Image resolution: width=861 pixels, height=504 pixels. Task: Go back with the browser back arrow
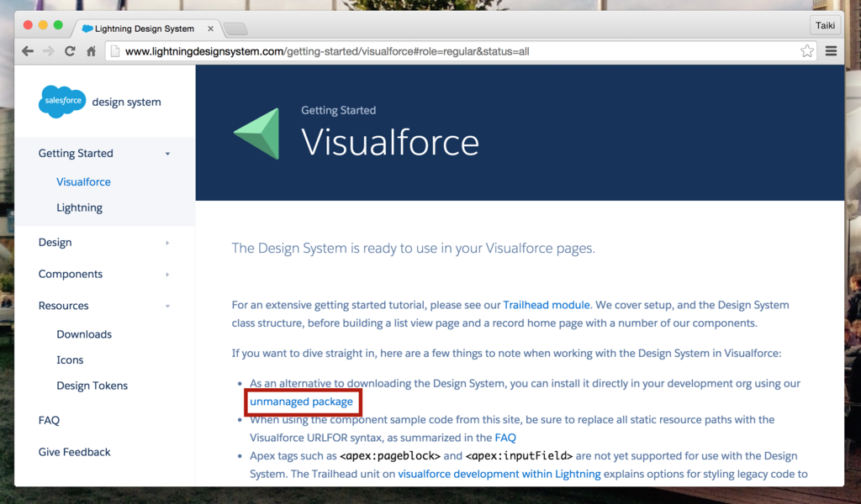28,51
